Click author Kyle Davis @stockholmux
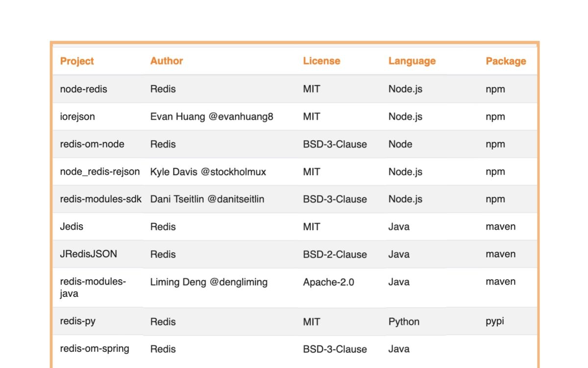This screenshot has width=588, height=368. [x=208, y=172]
